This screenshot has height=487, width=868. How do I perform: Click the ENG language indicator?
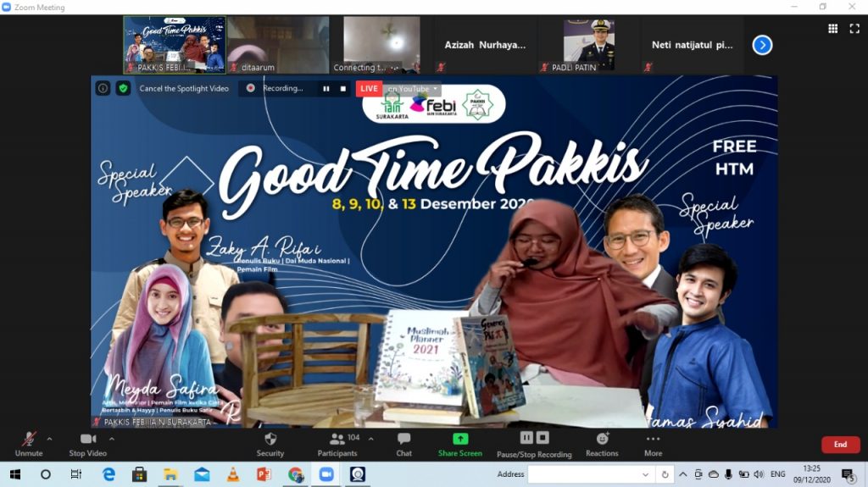coord(778,474)
